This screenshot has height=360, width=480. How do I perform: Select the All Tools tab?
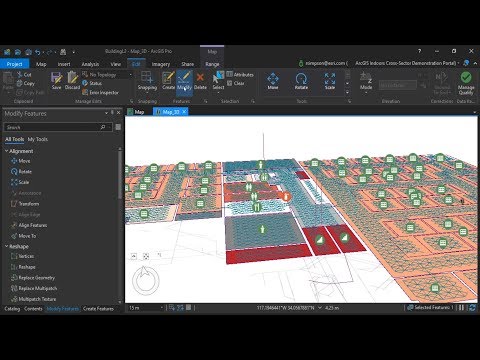click(14, 139)
